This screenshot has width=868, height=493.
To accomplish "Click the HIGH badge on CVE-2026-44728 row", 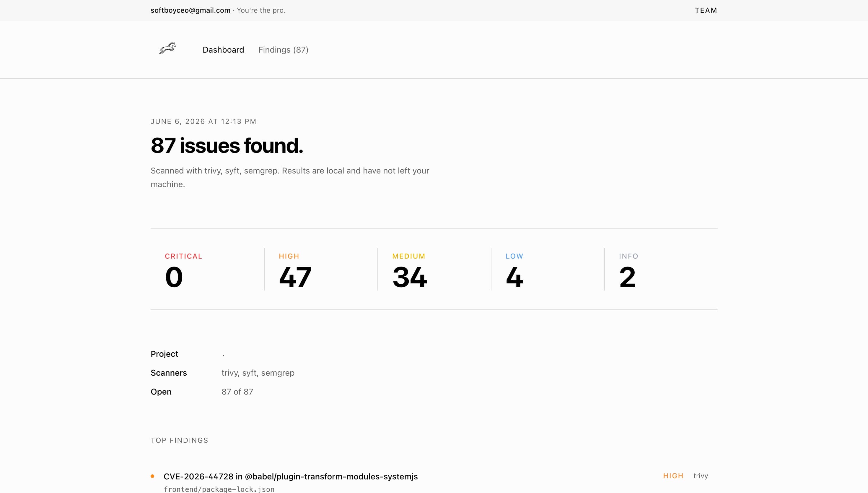I will coord(673,476).
